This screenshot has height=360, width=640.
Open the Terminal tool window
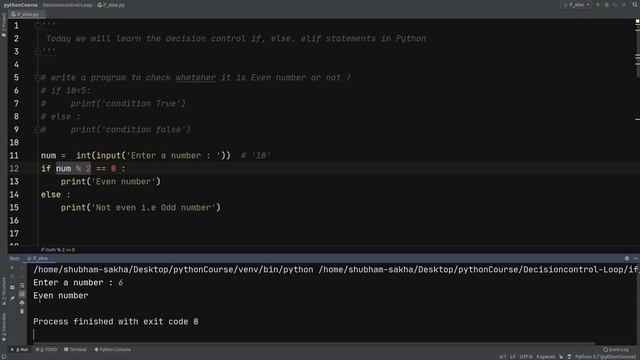click(76, 350)
